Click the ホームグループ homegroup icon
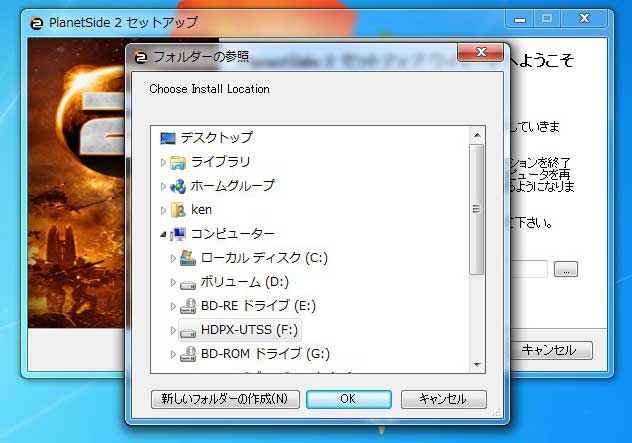 (178, 186)
